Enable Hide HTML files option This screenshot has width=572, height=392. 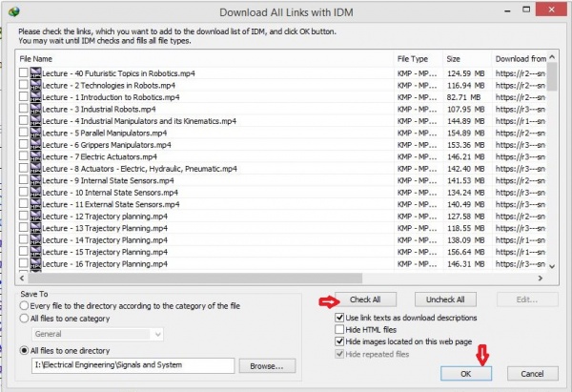(339, 329)
